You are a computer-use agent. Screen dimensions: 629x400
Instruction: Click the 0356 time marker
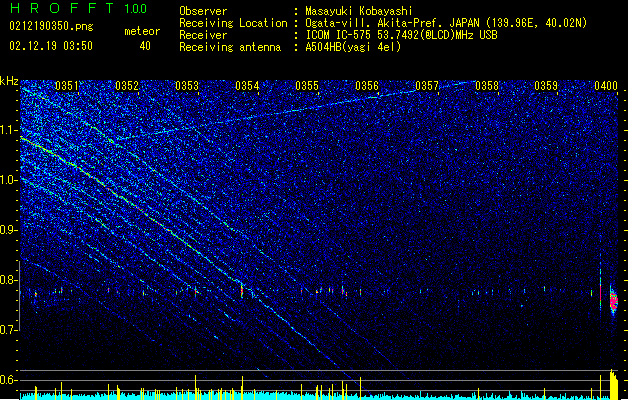[x=367, y=86]
